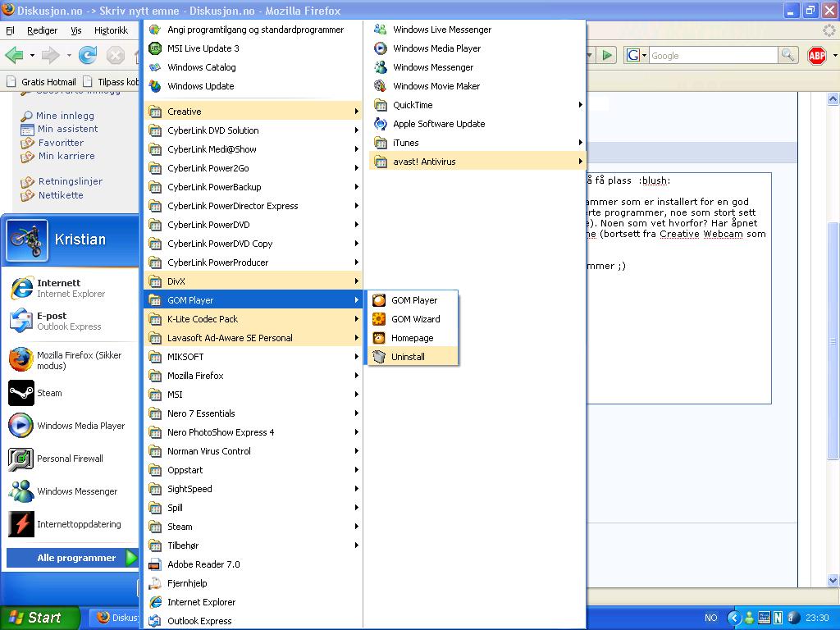Open Fjernhjelp
Image resolution: width=840 pixels, height=630 pixels.
[x=253, y=583]
